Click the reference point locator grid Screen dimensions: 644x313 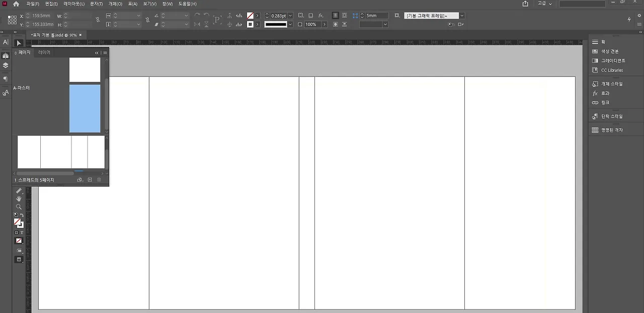point(12,20)
